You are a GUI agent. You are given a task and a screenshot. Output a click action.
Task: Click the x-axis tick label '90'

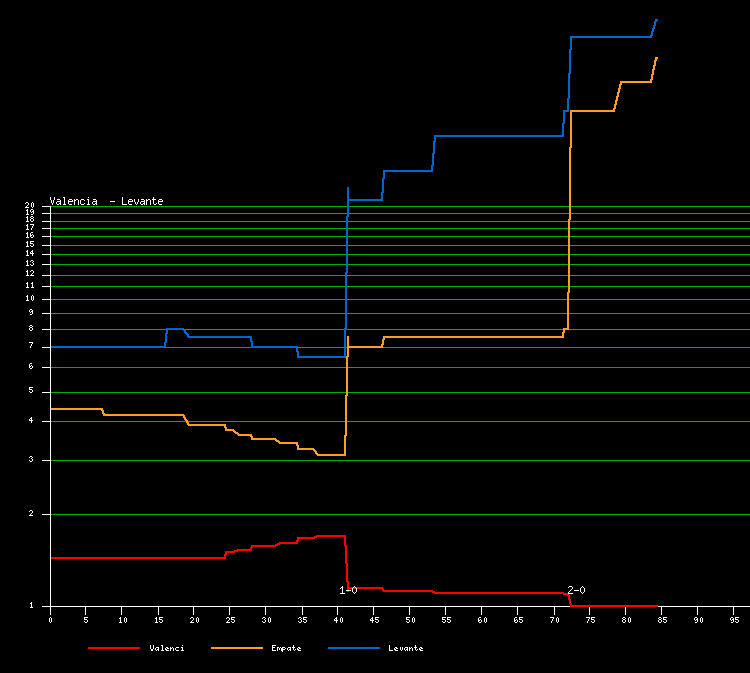coord(698,620)
